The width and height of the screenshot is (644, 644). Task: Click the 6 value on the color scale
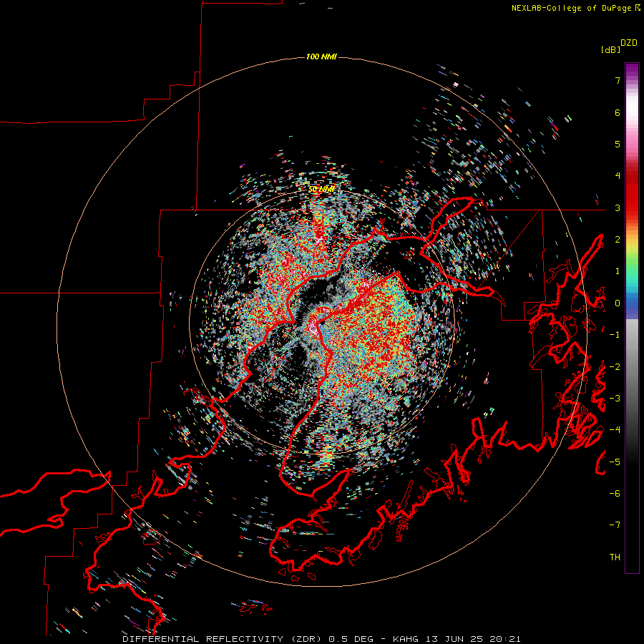click(618, 112)
